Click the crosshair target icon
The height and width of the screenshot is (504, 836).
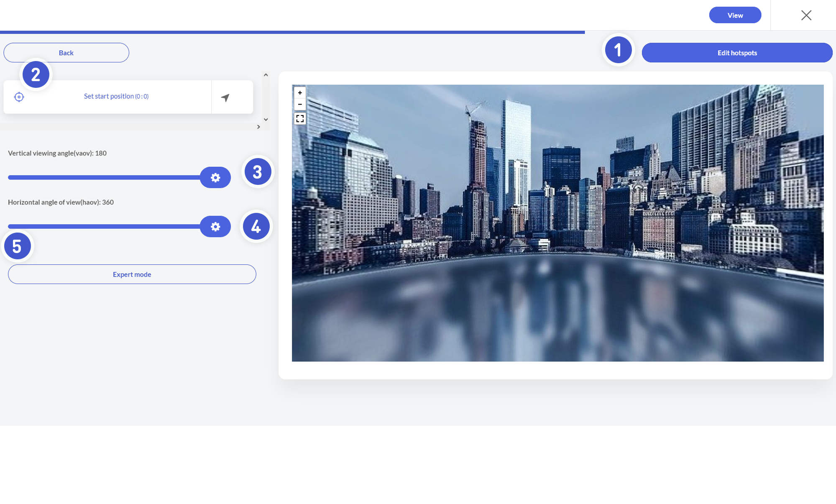coord(19,97)
